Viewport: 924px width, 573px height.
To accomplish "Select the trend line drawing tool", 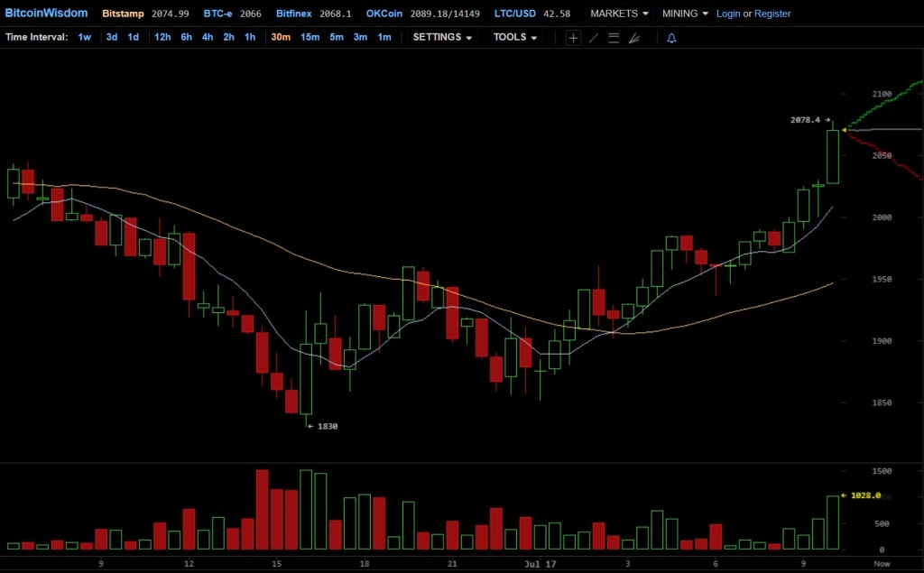I will pos(593,38).
